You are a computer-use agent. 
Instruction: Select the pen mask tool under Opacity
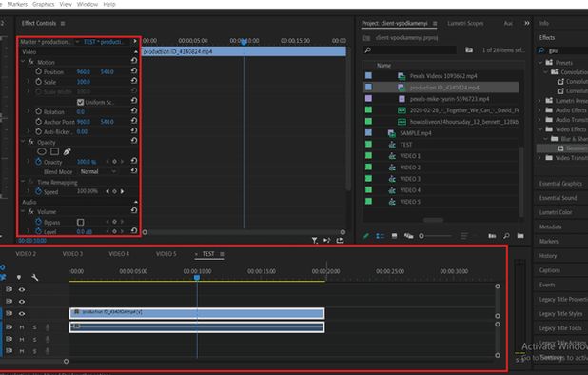pyautogui.click(x=67, y=151)
